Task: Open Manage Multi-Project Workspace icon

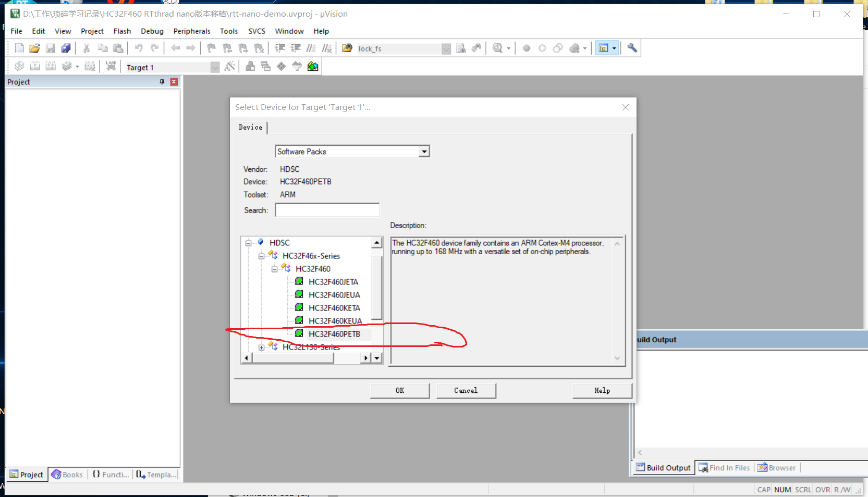Action: pos(266,67)
